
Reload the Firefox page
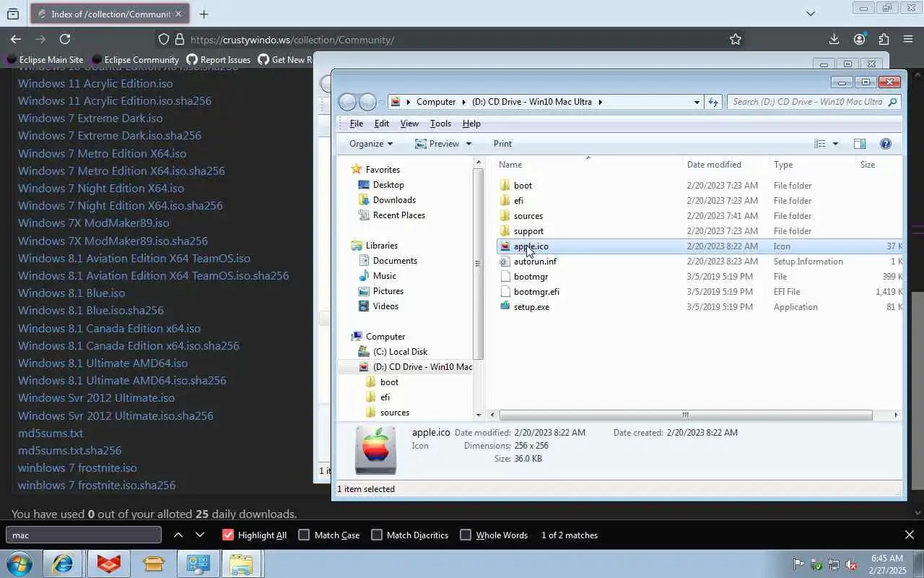click(65, 39)
